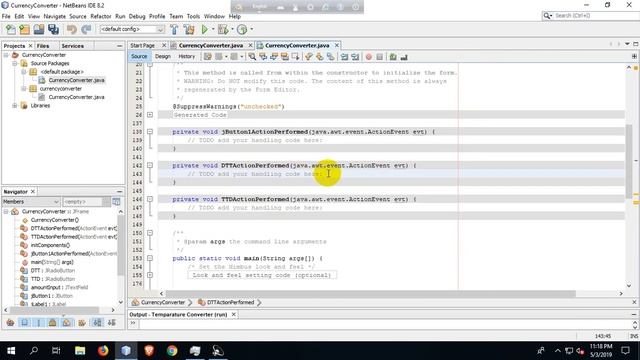Collapse the DTTActionPerformed method fold
640x360 pixels.
[x=150, y=165]
